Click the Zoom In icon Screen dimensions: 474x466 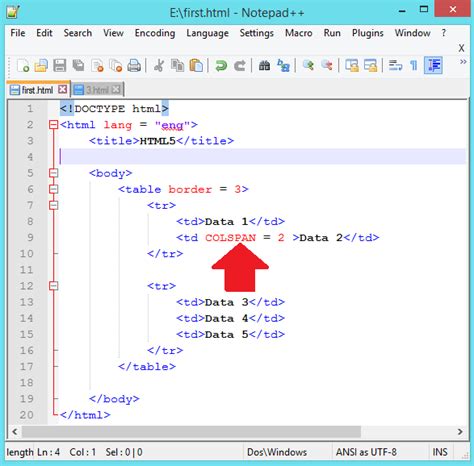click(308, 65)
